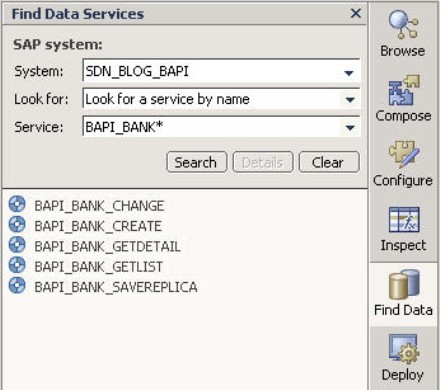Select BAPI_BANK_GETDETAIL in the results
Image resolution: width=440 pixels, height=390 pixels.
tap(107, 247)
